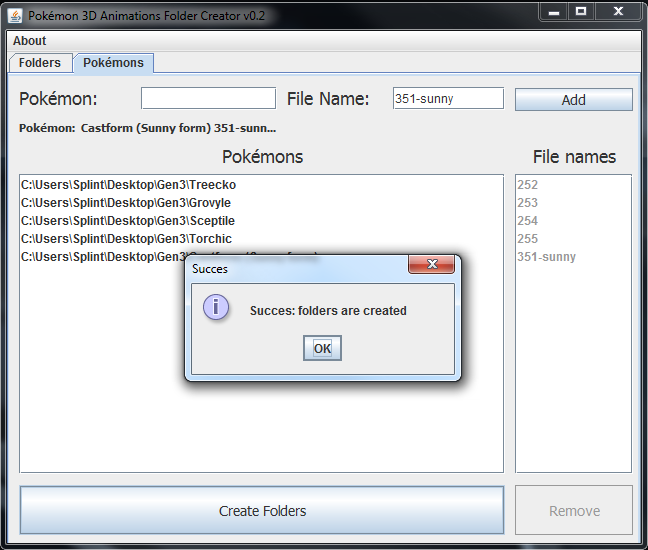
Task: Select file name 255 in File names list
Action: tap(573, 238)
